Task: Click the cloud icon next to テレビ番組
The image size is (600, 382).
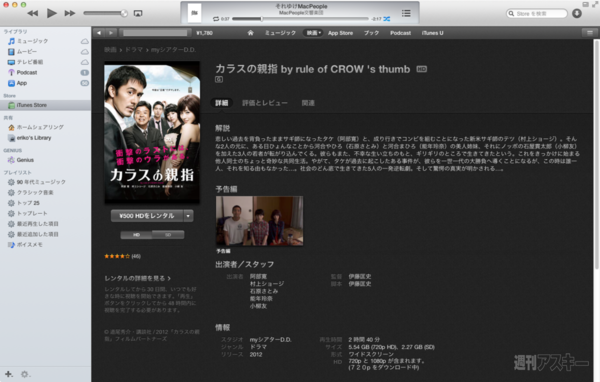Action: click(85, 62)
